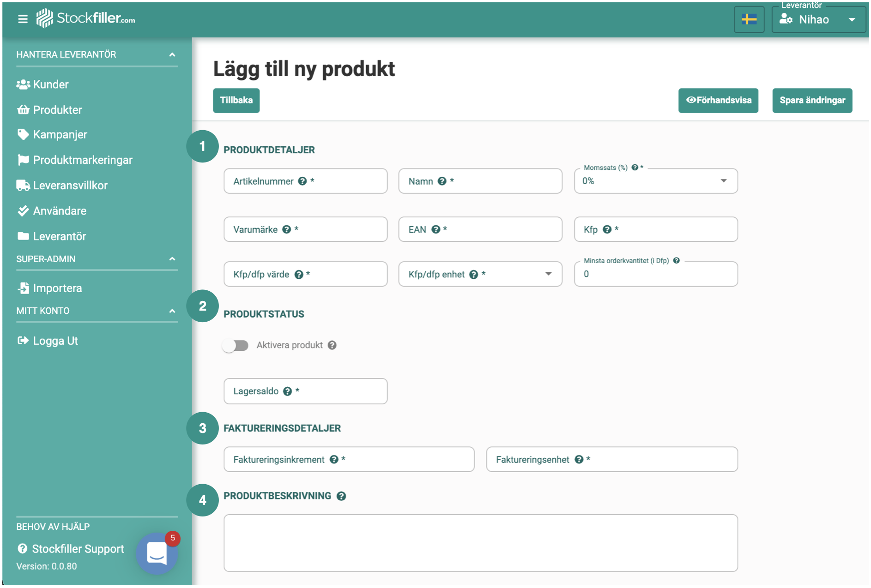Open Kampanjer in the sidebar

tap(60, 135)
